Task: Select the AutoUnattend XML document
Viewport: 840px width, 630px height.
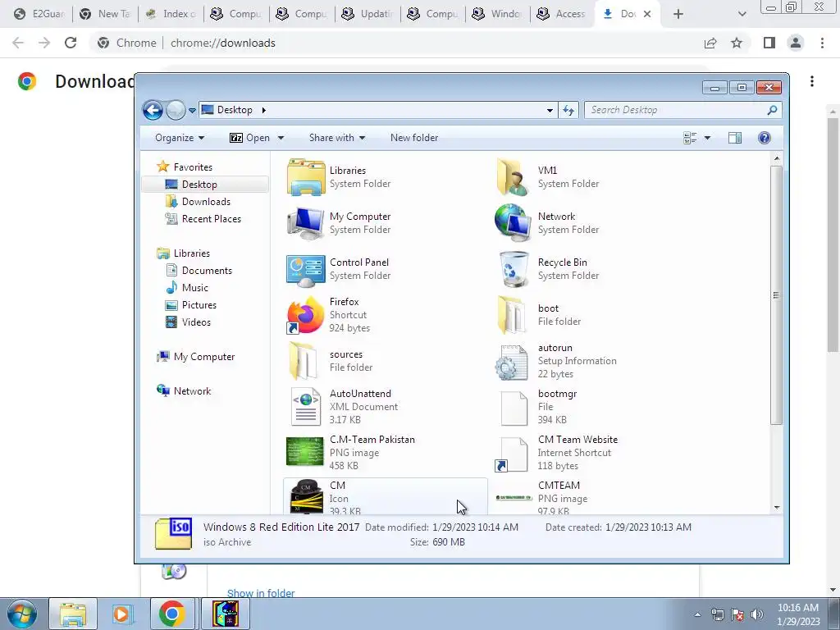Action: pyautogui.click(x=306, y=407)
